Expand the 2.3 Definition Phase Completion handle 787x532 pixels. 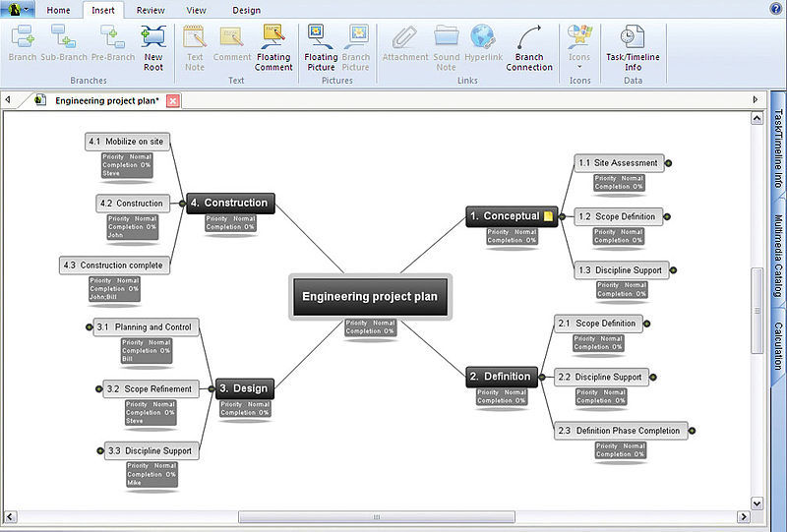(692, 431)
